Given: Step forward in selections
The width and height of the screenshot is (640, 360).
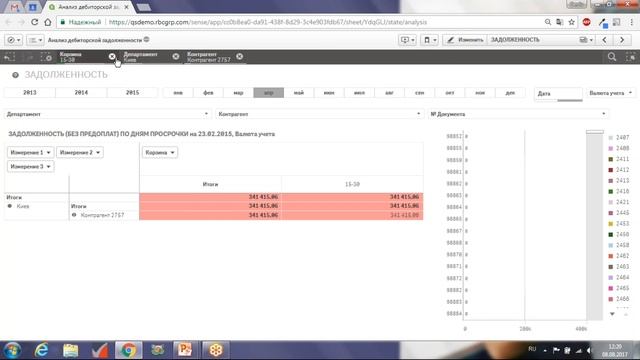Looking at the screenshot, I should (29, 57).
